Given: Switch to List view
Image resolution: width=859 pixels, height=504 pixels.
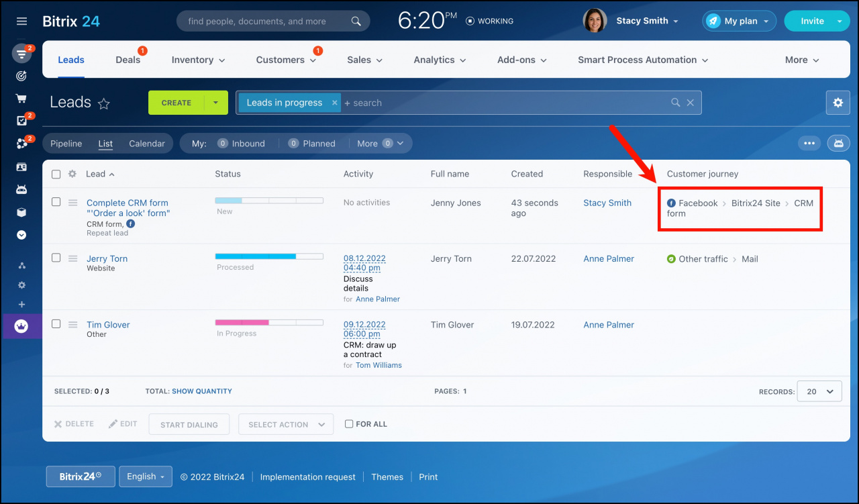Looking at the screenshot, I should (x=105, y=144).
